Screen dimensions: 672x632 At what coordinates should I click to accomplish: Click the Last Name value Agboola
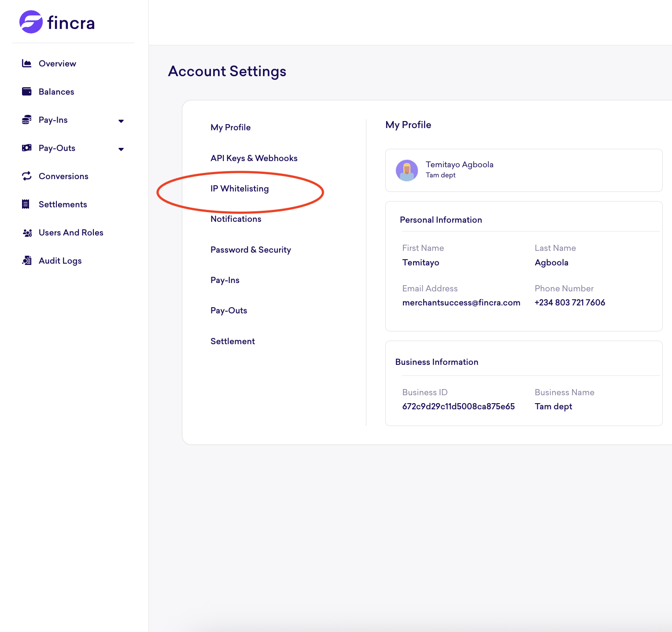(x=551, y=262)
